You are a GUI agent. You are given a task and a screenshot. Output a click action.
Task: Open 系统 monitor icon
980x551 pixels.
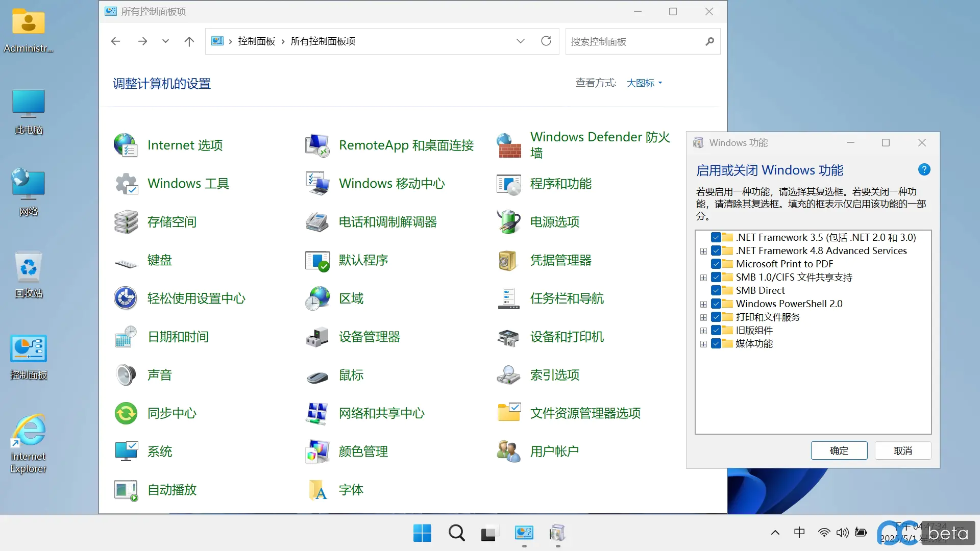point(126,452)
